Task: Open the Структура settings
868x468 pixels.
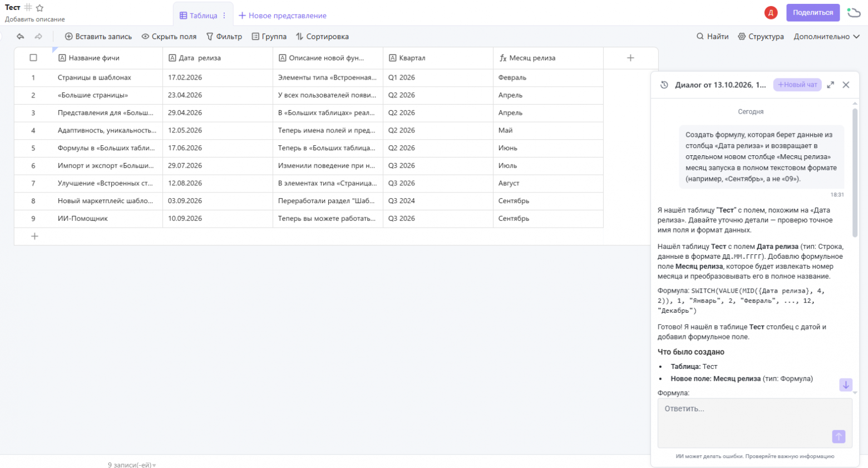Action: tap(761, 37)
